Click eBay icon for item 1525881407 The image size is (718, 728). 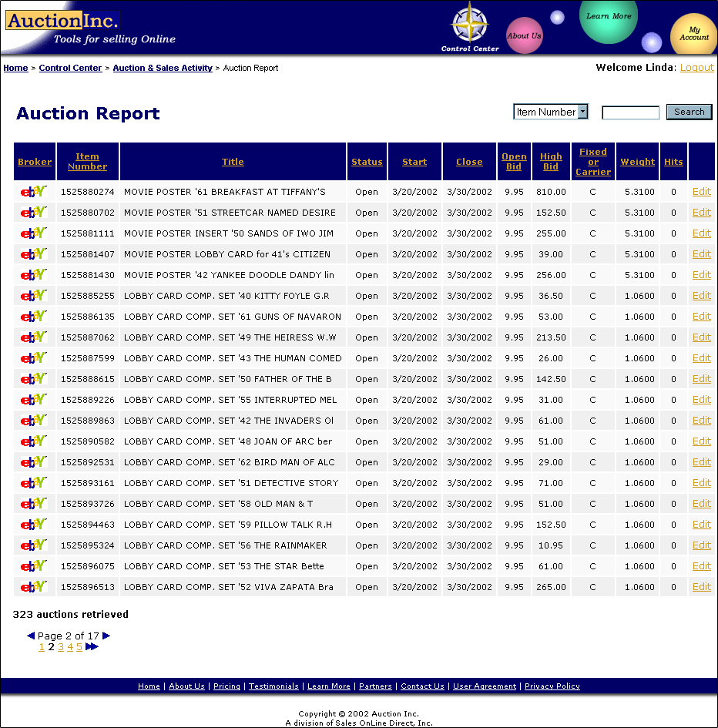click(34, 254)
